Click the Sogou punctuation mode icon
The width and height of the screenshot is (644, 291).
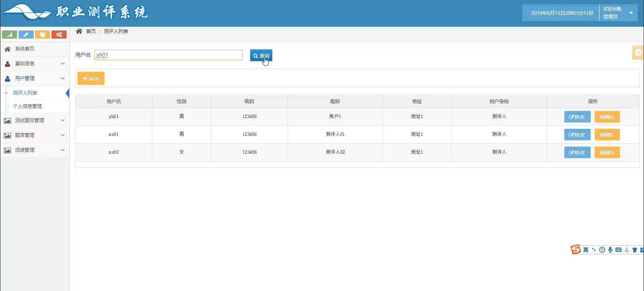click(x=594, y=250)
